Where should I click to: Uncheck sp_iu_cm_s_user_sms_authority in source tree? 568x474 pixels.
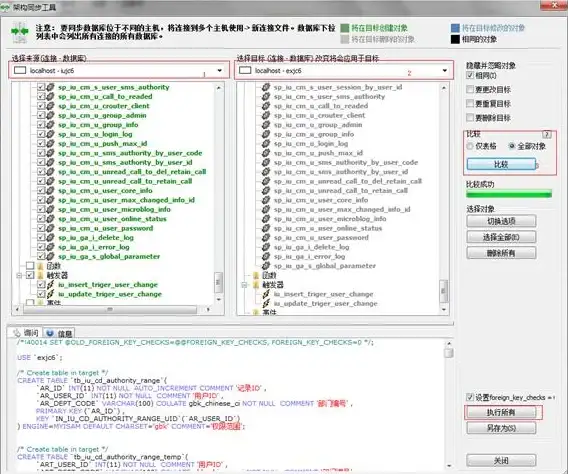point(41,87)
